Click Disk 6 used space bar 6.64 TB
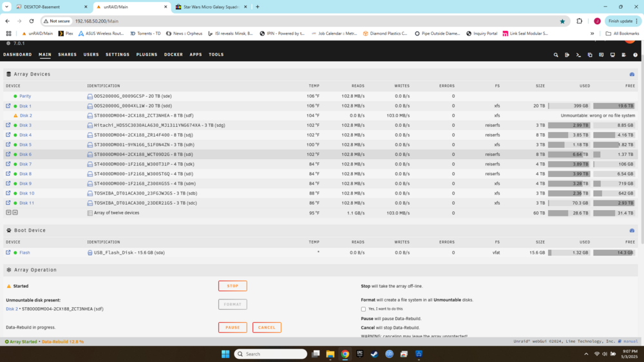The height and width of the screenshot is (362, 644). 569,155
